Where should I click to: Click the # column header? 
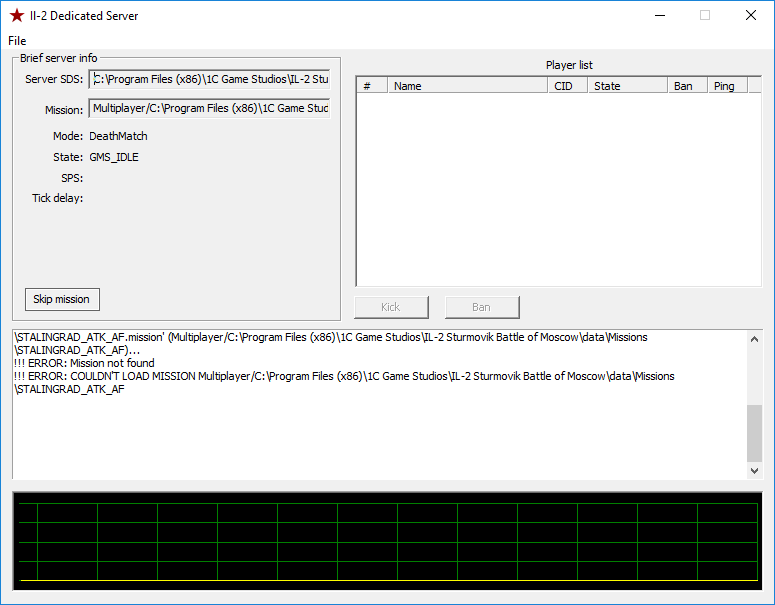coord(372,86)
